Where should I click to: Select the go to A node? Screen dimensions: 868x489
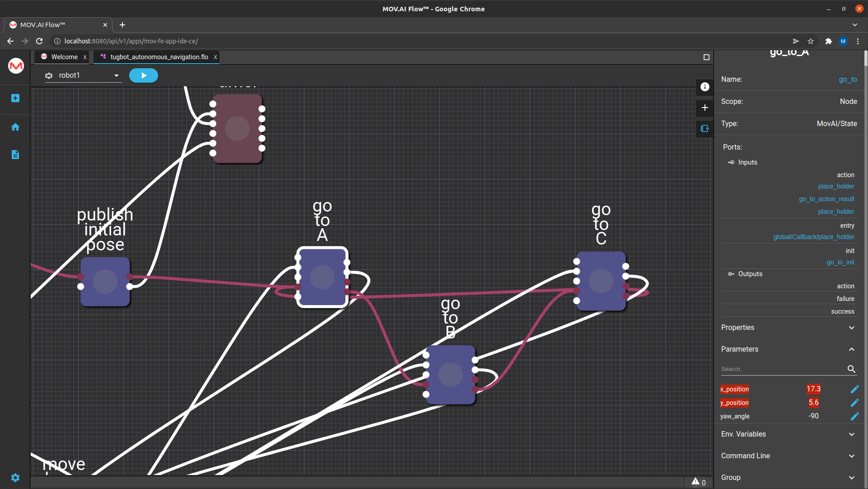point(322,277)
